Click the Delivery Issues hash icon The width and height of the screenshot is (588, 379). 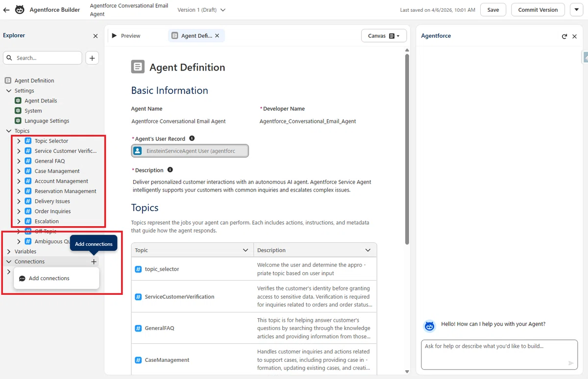tap(28, 201)
